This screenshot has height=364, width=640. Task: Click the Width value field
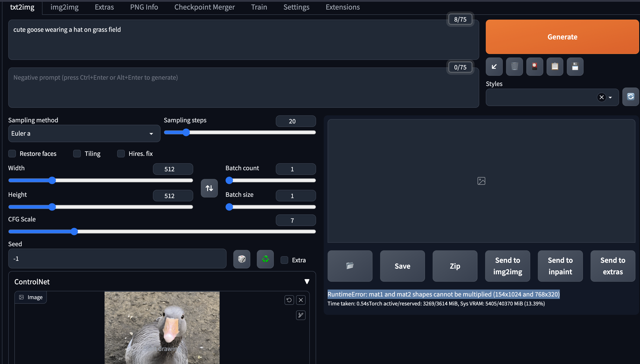[173, 169]
